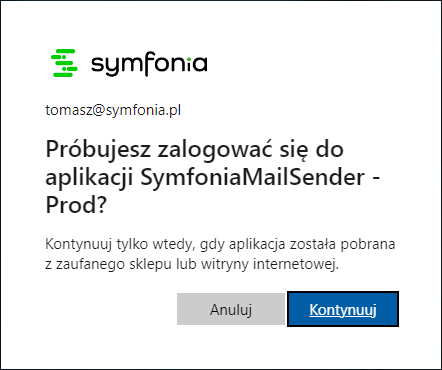The width and height of the screenshot is (442, 370).
Task: Click the symfonia wordmark text
Action: pos(149,64)
